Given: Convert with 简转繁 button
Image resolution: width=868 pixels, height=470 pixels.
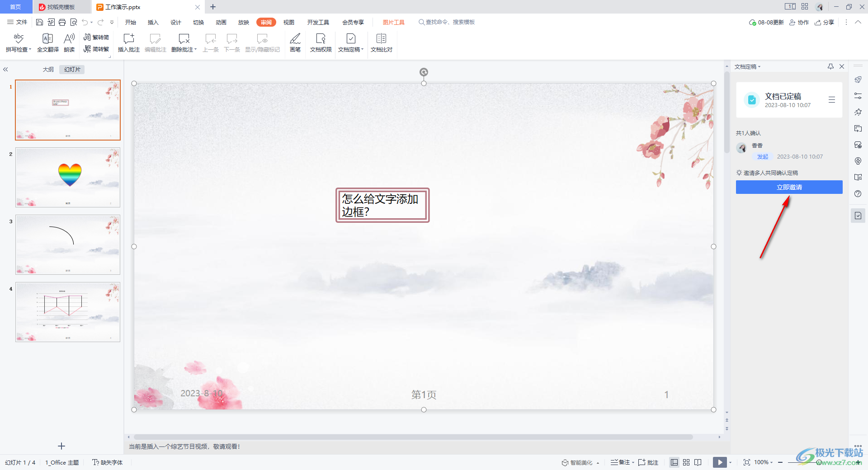Looking at the screenshot, I should coord(96,49).
